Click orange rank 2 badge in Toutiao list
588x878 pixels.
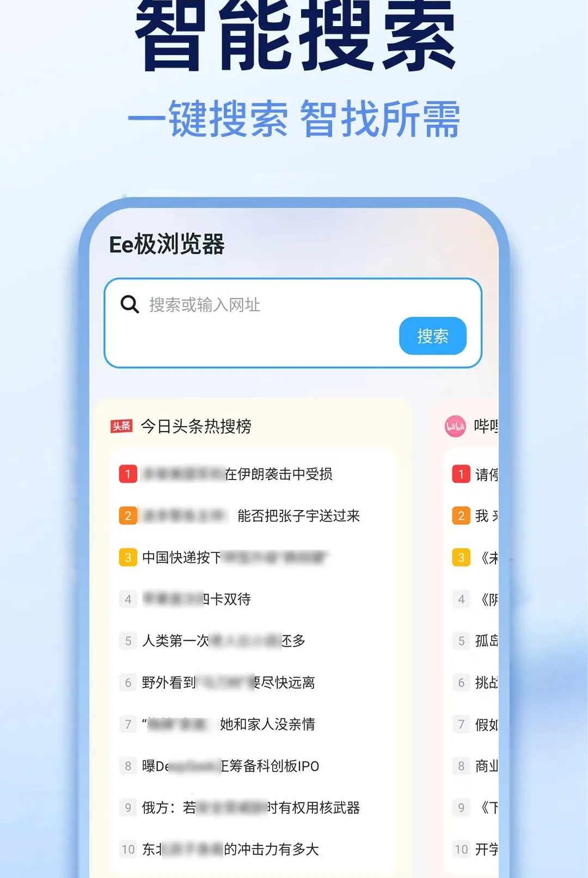[x=128, y=516]
